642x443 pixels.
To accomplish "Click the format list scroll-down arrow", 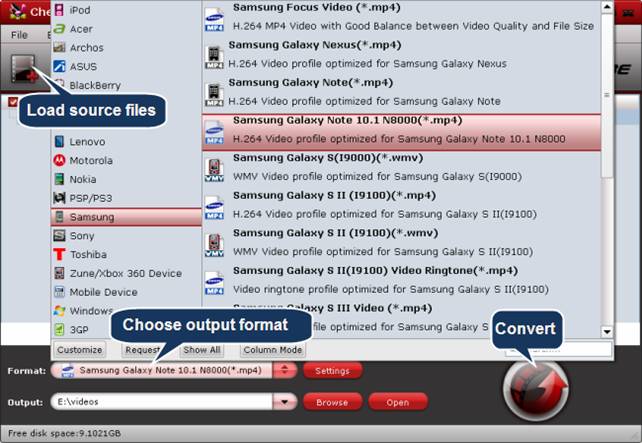I will 607,331.
